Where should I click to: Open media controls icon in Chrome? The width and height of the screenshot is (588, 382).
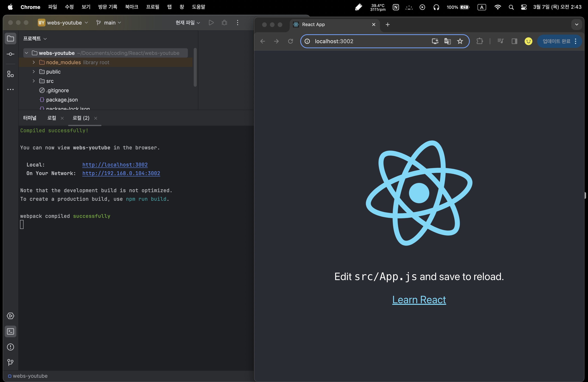500,41
